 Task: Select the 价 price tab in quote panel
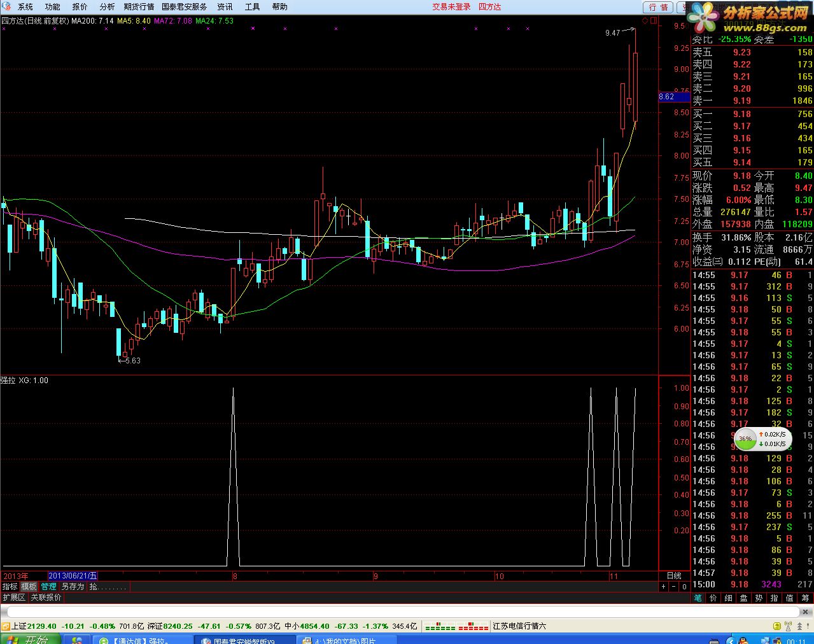pos(713,598)
